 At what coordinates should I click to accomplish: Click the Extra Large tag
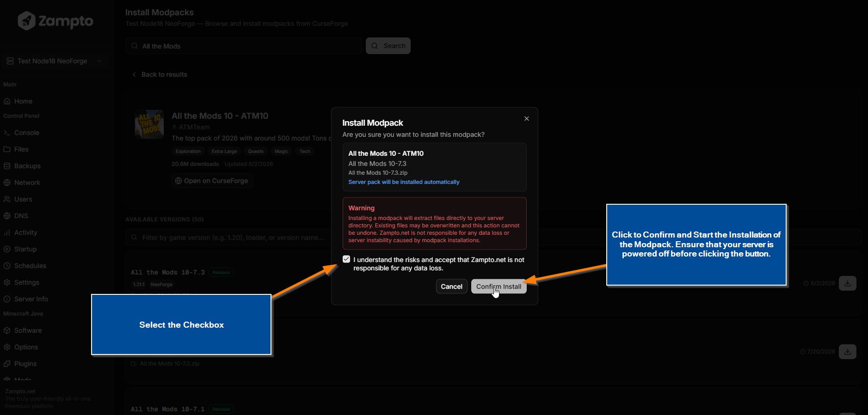pos(224,151)
